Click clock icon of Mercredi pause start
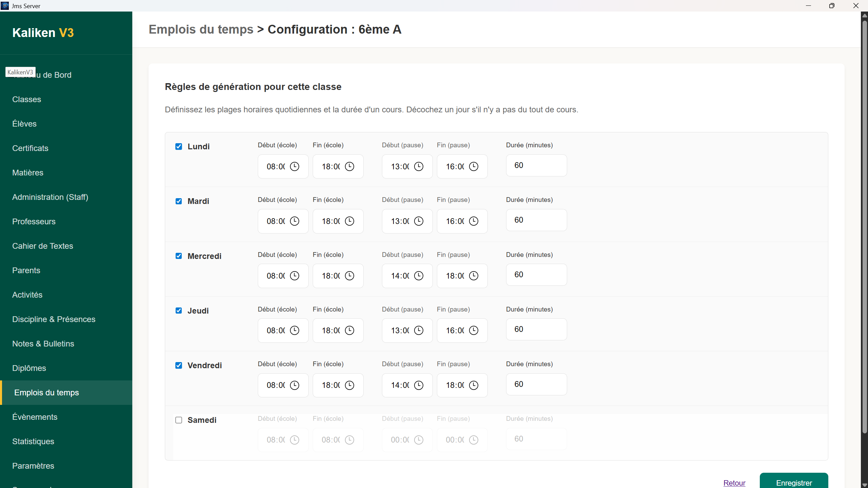Image resolution: width=868 pixels, height=488 pixels. click(x=419, y=276)
